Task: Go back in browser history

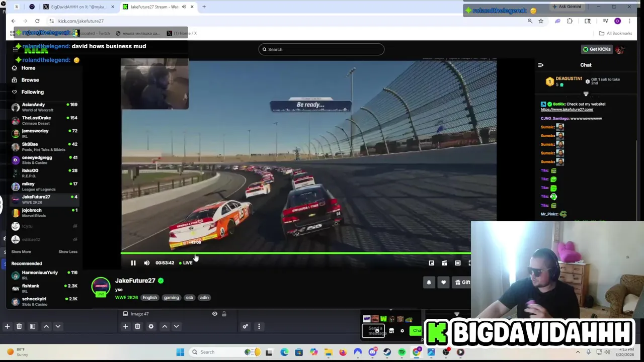Action: tap(13, 21)
